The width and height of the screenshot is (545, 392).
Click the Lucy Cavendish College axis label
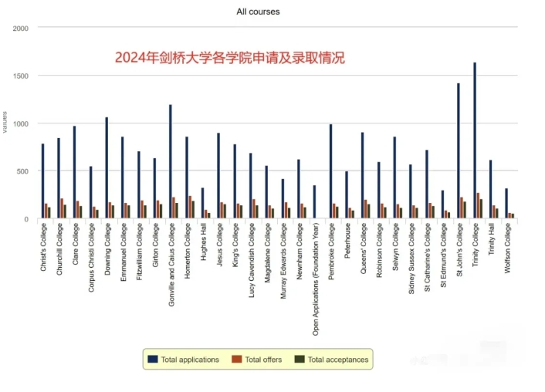tap(252, 260)
